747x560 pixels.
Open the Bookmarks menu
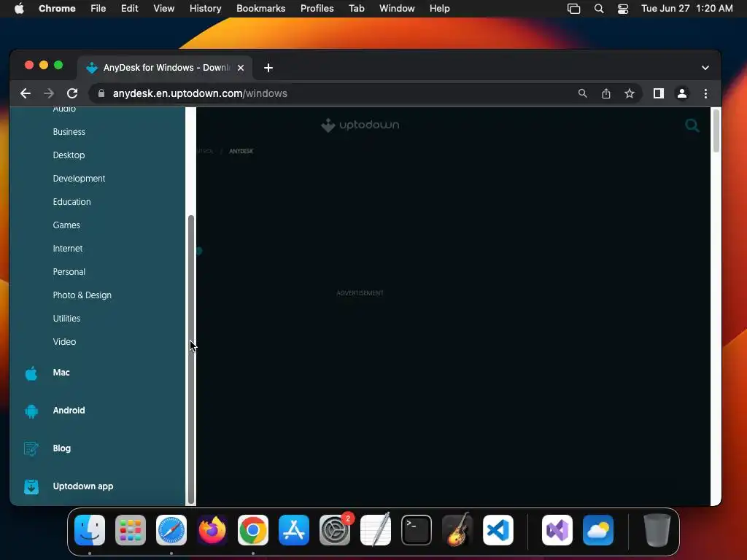coord(260,9)
